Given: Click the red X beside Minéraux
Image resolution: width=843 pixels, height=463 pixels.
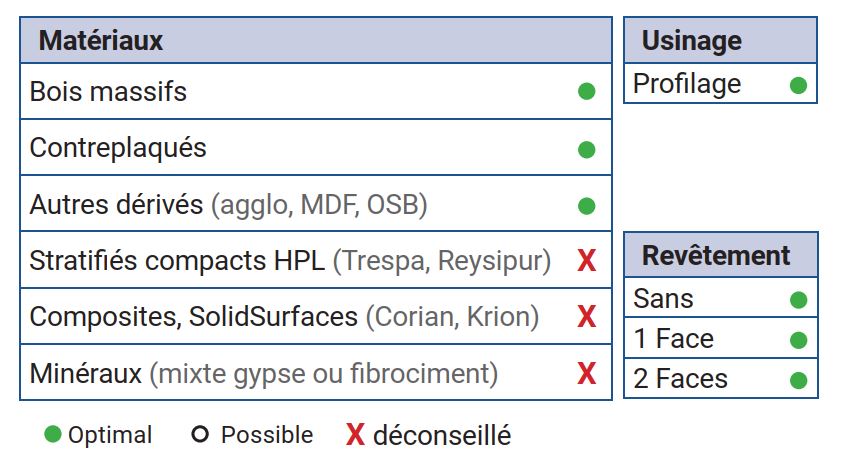Looking at the screenshot, I should pos(587,375).
